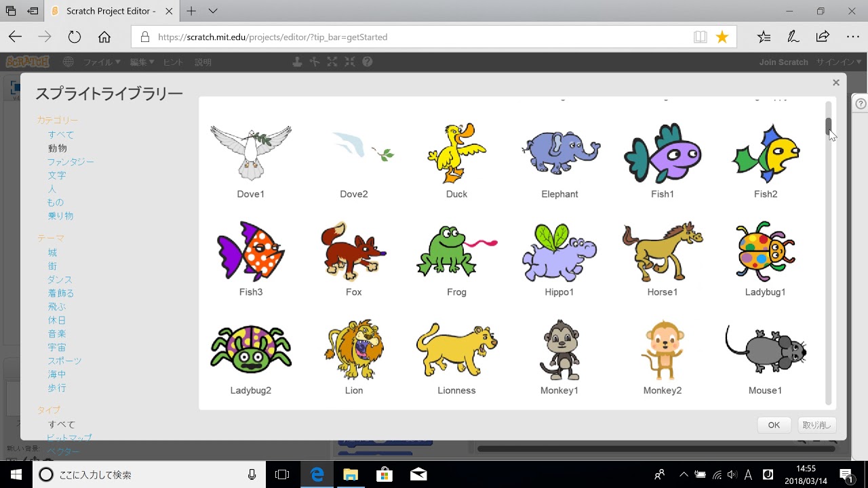Filter by 歩行 theme

[x=57, y=388]
